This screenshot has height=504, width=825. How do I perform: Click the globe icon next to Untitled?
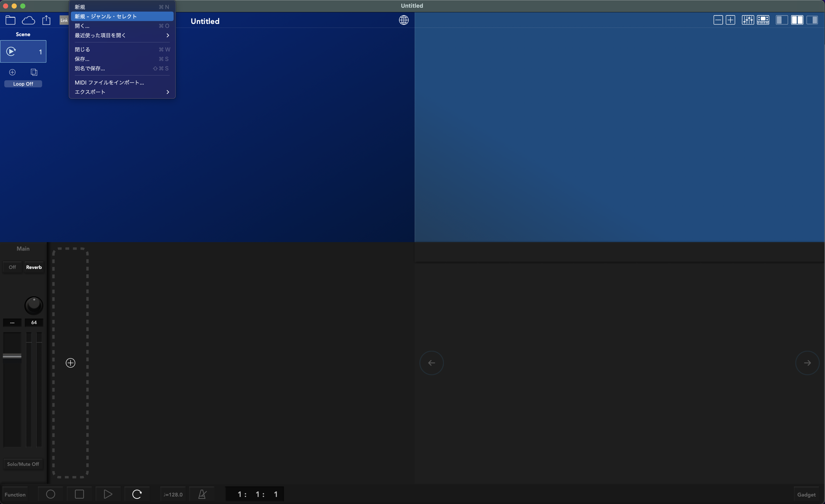point(403,20)
